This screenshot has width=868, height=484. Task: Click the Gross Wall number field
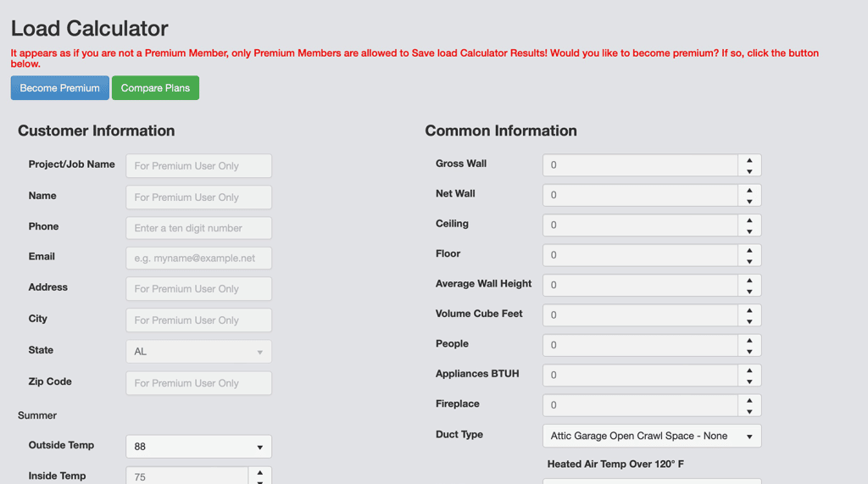click(x=640, y=165)
